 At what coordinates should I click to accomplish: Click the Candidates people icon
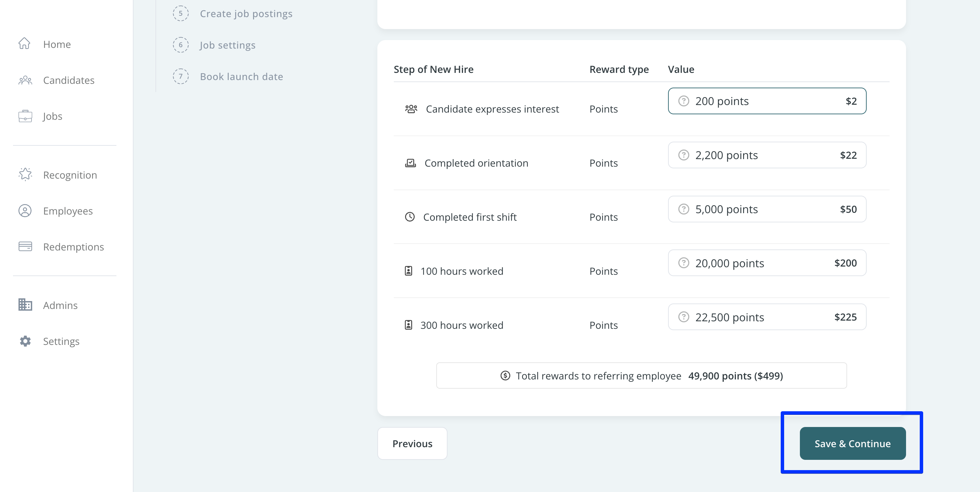coord(25,80)
